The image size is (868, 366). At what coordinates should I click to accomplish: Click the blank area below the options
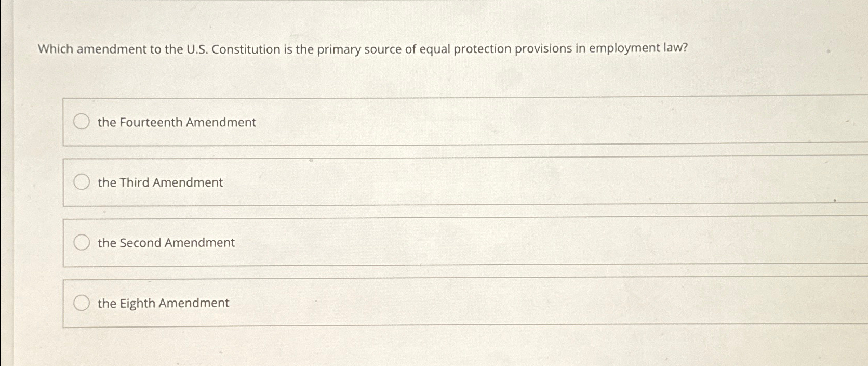pyautogui.click(x=416, y=348)
